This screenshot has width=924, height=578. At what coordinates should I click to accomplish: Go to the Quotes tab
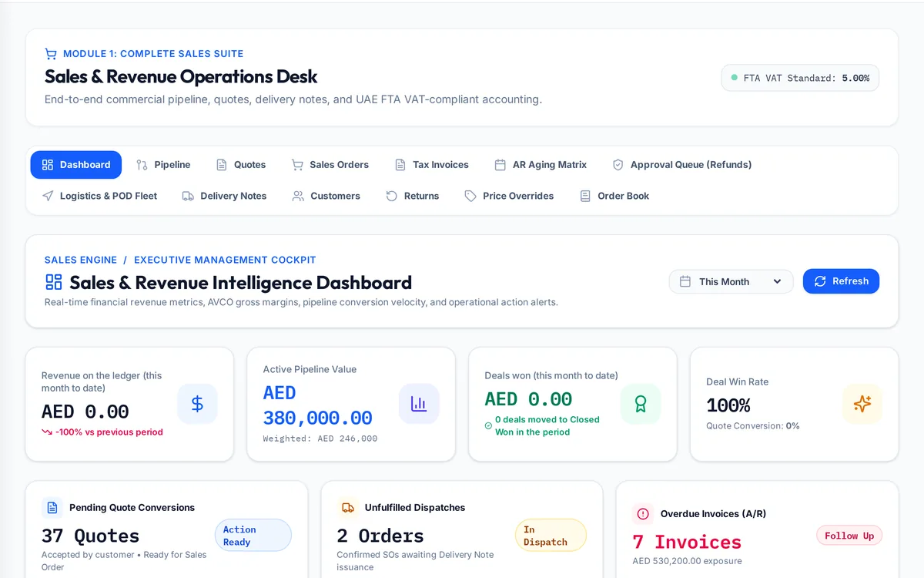pos(241,165)
